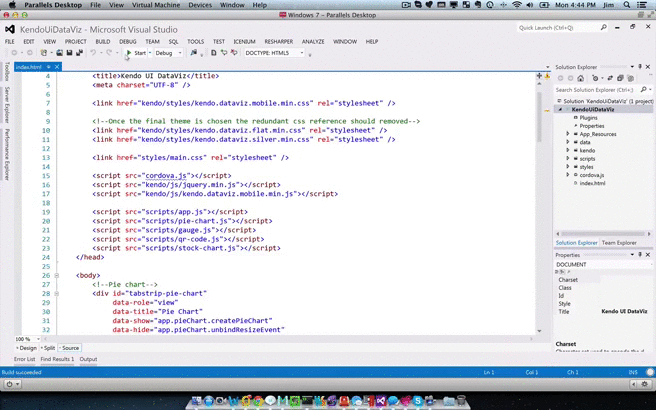Open the Start button dropdown arrow

150,53
